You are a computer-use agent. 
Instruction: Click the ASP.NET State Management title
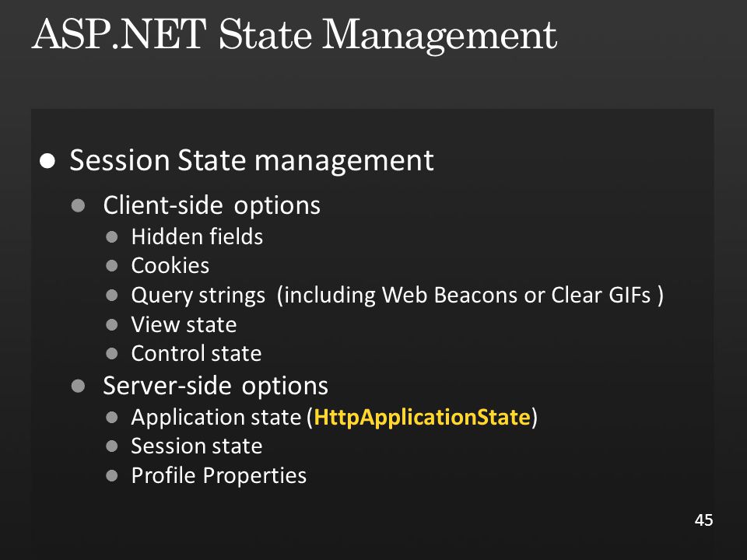click(x=294, y=36)
